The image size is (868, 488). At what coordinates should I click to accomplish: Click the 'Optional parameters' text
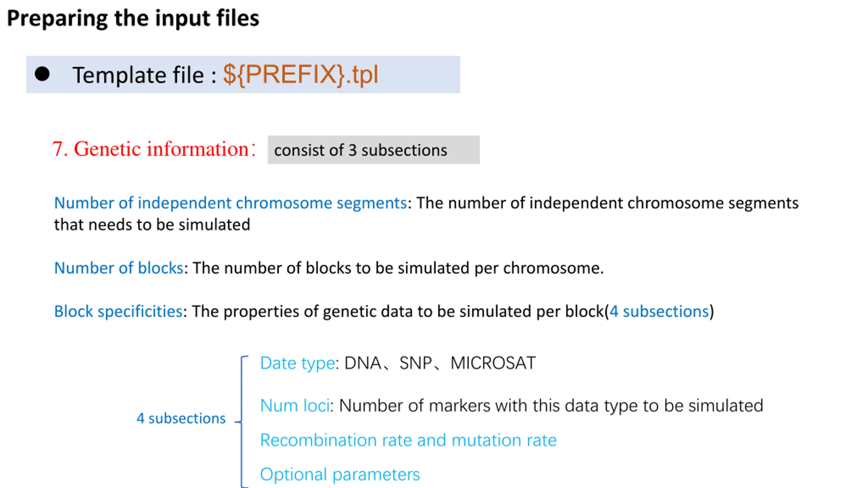tap(340, 474)
